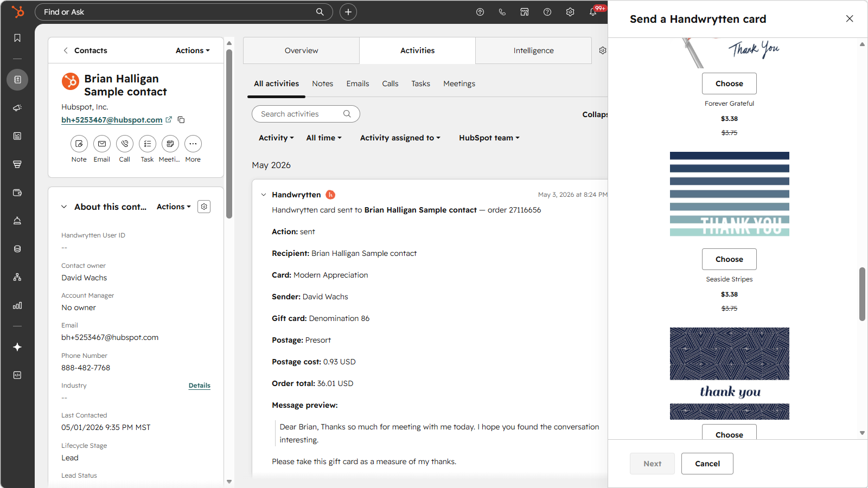Image resolution: width=868 pixels, height=488 pixels.
Task: Select the Tasks sub-tab
Action: 421,84
